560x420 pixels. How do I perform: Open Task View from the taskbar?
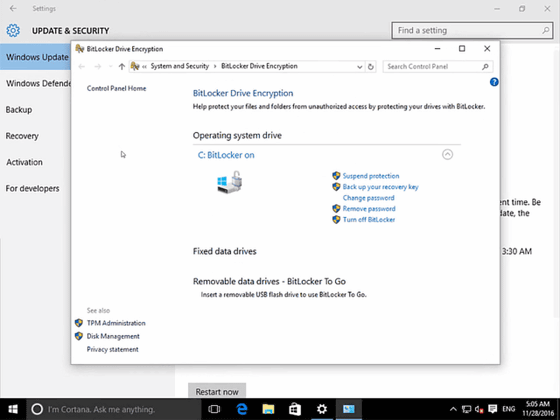pyautogui.click(x=214, y=409)
